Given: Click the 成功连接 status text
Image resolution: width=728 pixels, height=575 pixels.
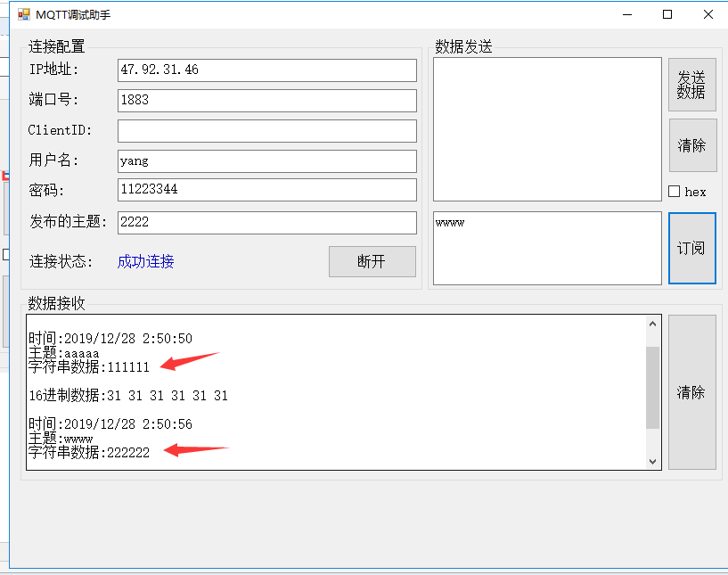Looking at the screenshot, I should click(x=146, y=261).
